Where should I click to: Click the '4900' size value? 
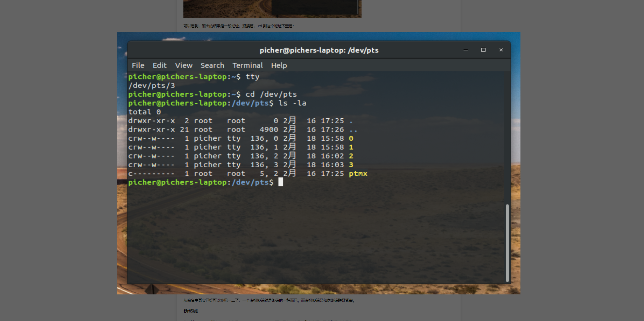click(269, 130)
